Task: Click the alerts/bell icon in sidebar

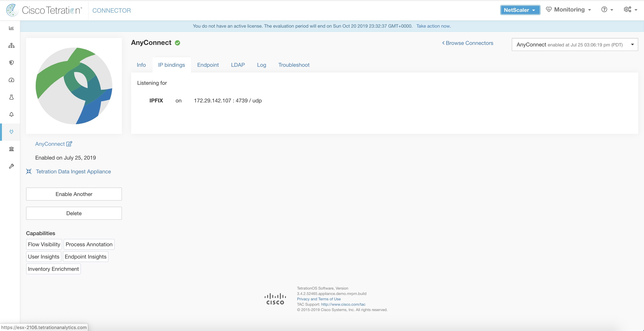Action: 11,114
